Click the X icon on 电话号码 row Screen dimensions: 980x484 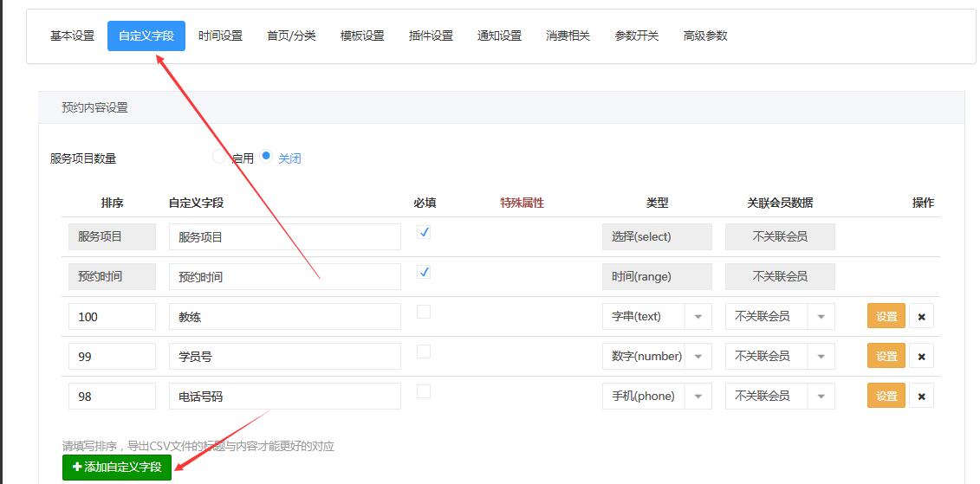[921, 396]
